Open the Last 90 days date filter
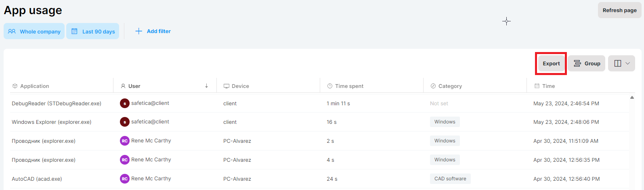This screenshot has width=644, height=190. [93, 31]
